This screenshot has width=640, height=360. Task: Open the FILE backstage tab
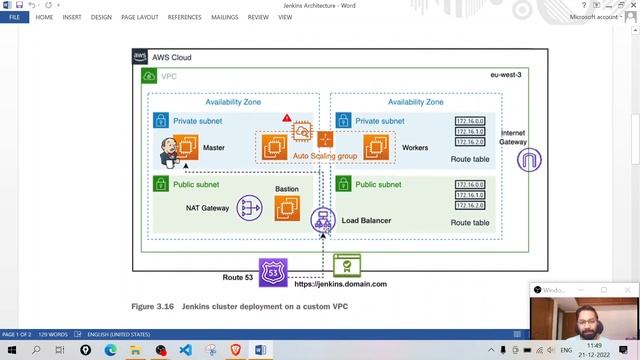14,17
